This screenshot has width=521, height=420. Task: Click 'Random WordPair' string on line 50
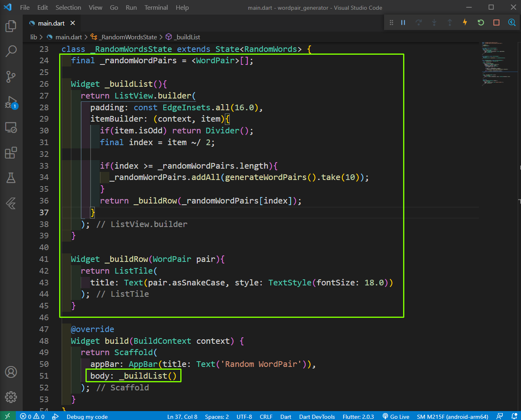point(263,364)
